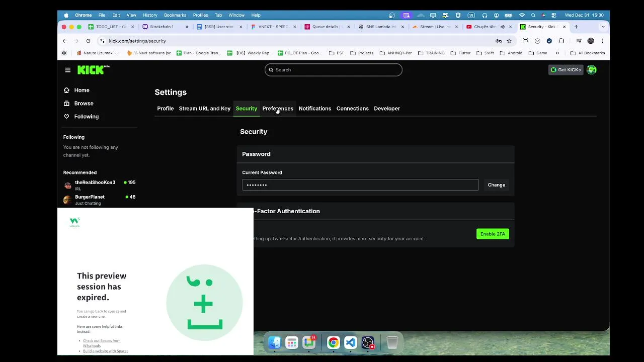Open Visual Studio Code from the Dock
The height and width of the screenshot is (362, 644).
pyautogui.click(x=351, y=343)
